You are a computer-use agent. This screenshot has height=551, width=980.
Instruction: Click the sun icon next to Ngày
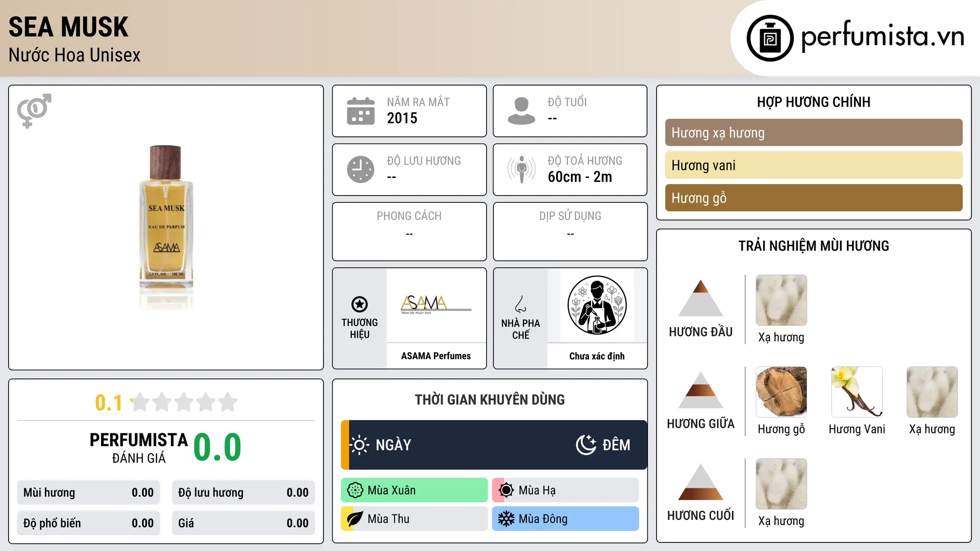(359, 445)
